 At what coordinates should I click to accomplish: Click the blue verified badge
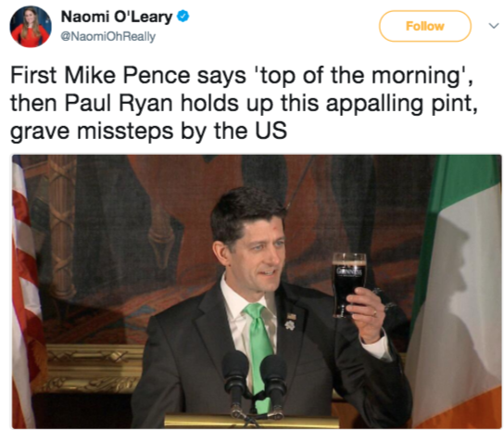183,17
